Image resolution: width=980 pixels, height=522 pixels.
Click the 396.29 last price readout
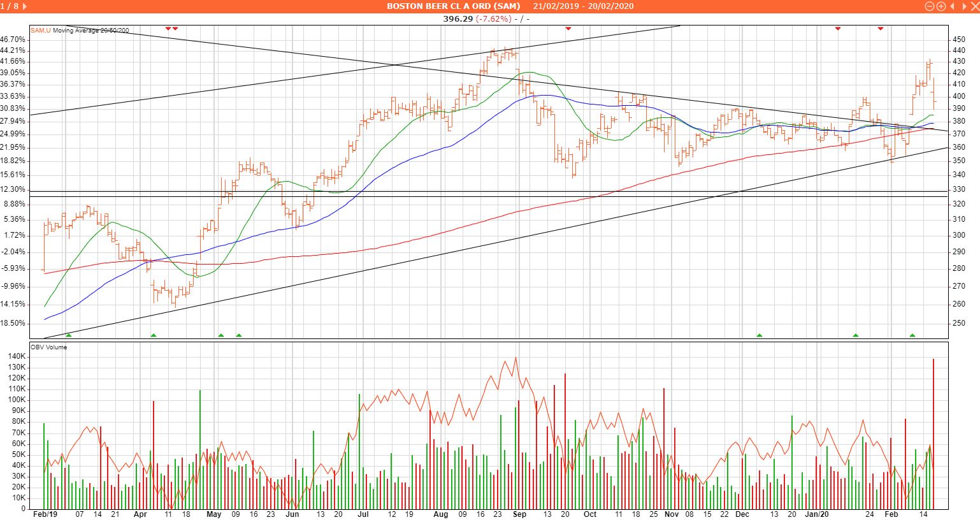(x=458, y=18)
